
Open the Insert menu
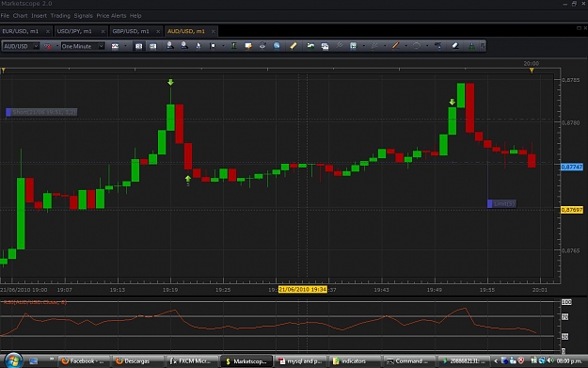click(x=39, y=16)
